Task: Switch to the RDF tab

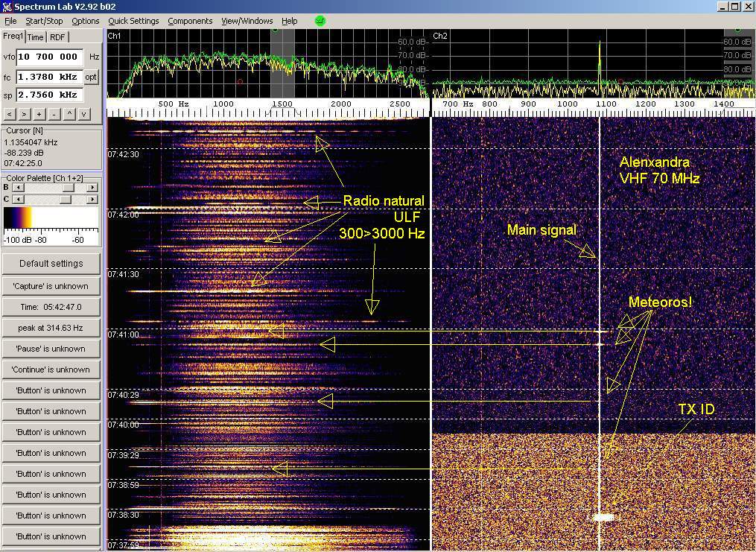Action: pos(57,37)
